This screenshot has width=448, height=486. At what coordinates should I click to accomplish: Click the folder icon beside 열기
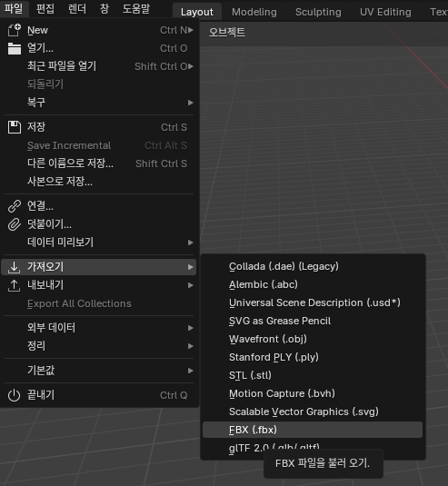click(15, 48)
